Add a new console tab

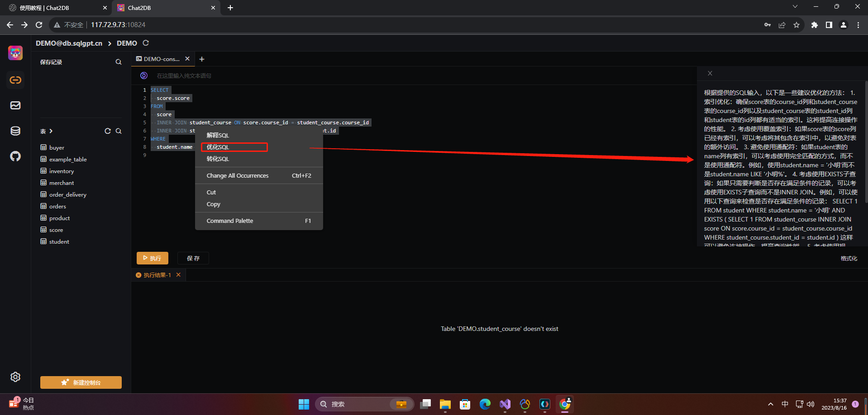pos(202,59)
